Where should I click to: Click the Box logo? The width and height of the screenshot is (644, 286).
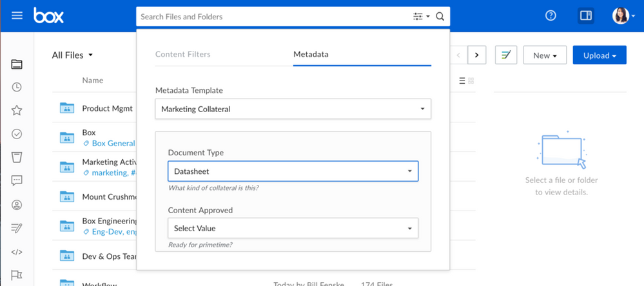pos(49,15)
